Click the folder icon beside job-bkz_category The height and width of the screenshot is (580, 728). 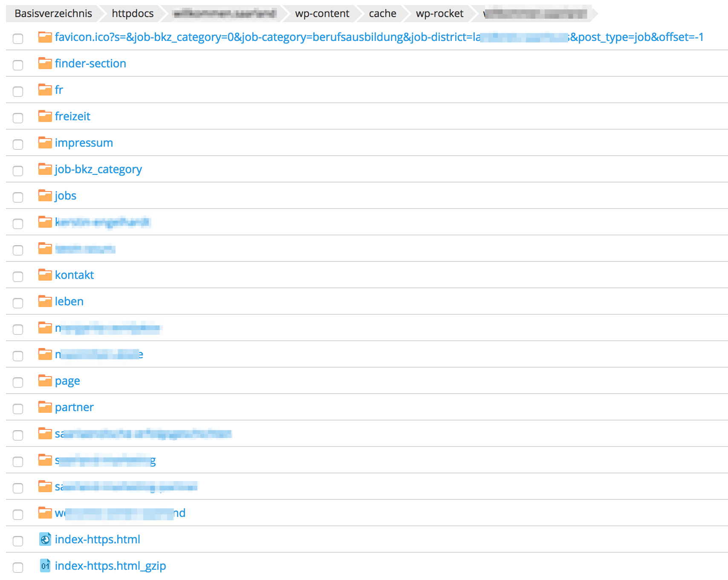[x=45, y=169]
